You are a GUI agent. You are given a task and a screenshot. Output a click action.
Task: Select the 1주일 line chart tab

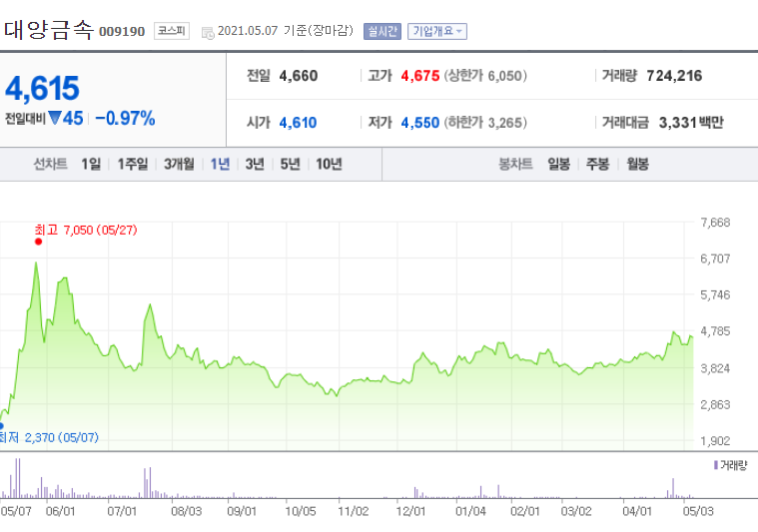133,165
